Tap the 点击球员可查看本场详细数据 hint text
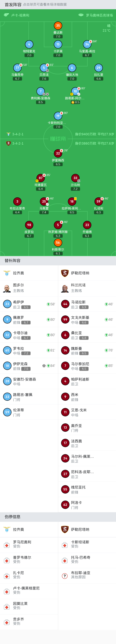Viewport: 116px width, 644px height. [45, 5]
